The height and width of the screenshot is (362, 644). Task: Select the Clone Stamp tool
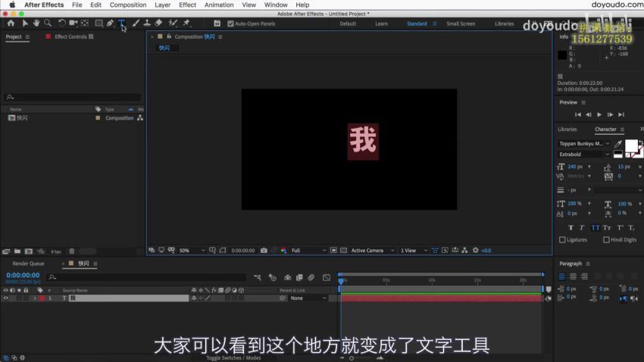coord(147,23)
